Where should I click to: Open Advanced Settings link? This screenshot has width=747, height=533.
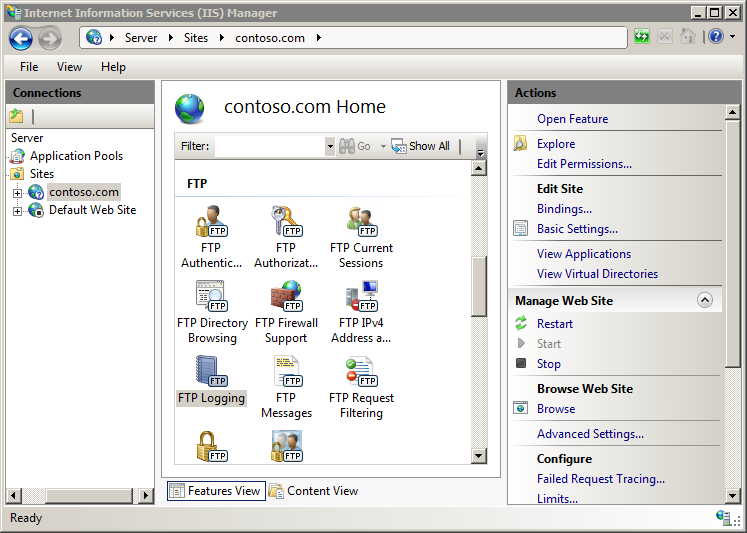pyautogui.click(x=590, y=433)
